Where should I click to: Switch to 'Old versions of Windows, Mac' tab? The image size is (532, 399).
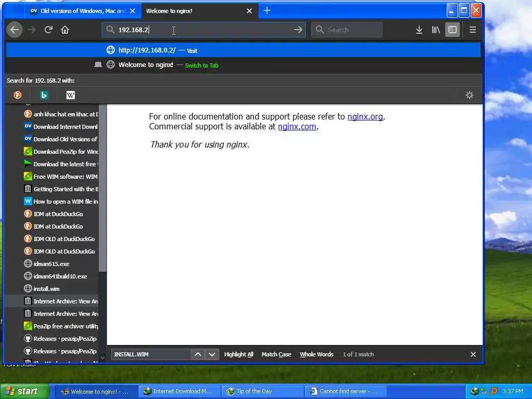pyautogui.click(x=83, y=11)
